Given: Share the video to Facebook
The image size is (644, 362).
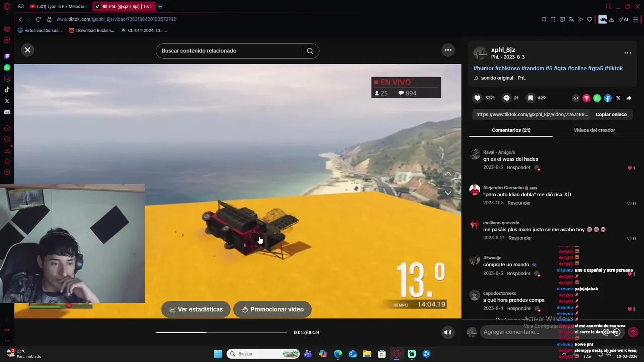Looking at the screenshot, I should point(608,98).
